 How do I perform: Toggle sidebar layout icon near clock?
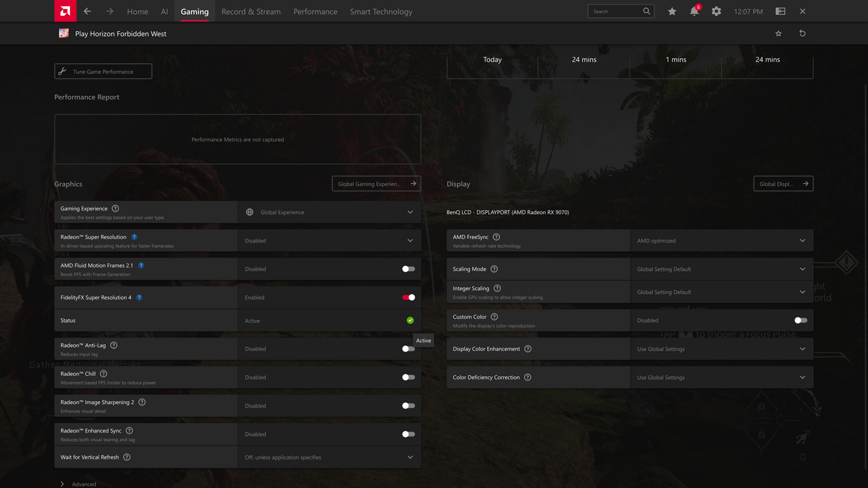tap(780, 11)
